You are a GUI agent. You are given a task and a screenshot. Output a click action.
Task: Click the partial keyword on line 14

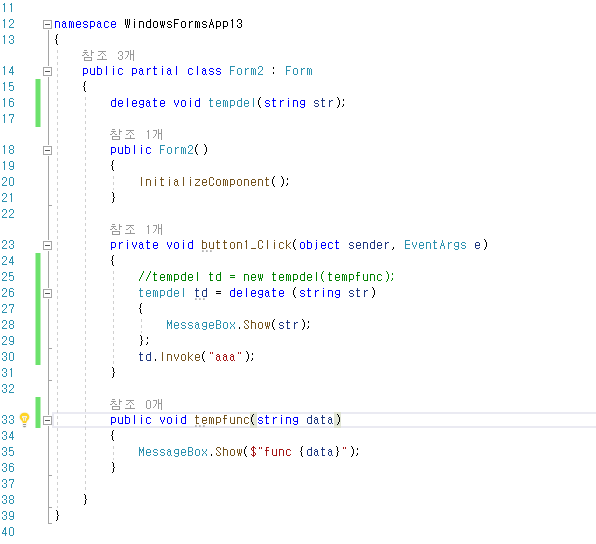(x=154, y=71)
